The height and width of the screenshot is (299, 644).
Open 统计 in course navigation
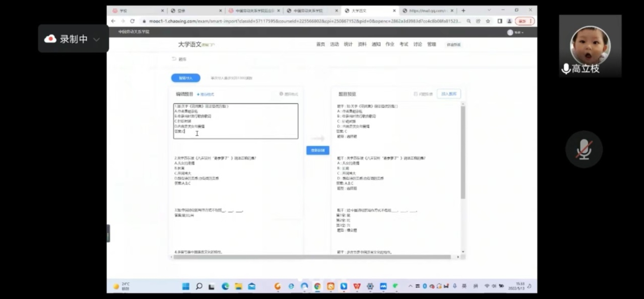coord(348,44)
